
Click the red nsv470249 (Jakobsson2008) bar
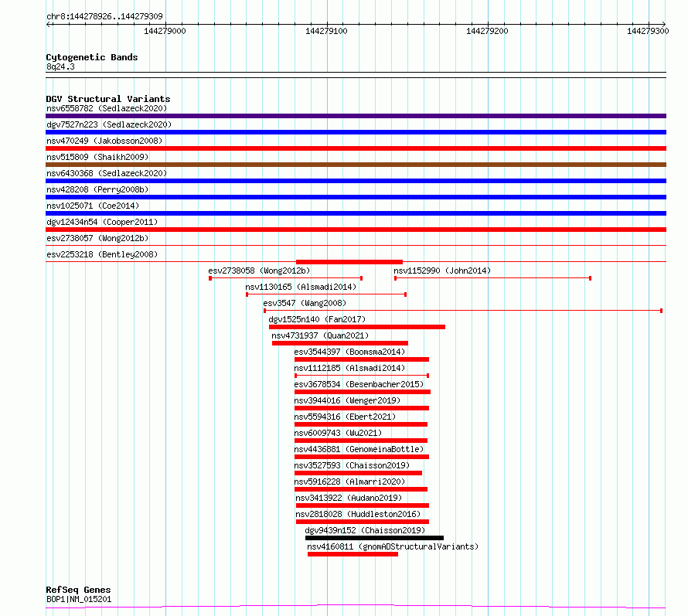click(x=356, y=148)
